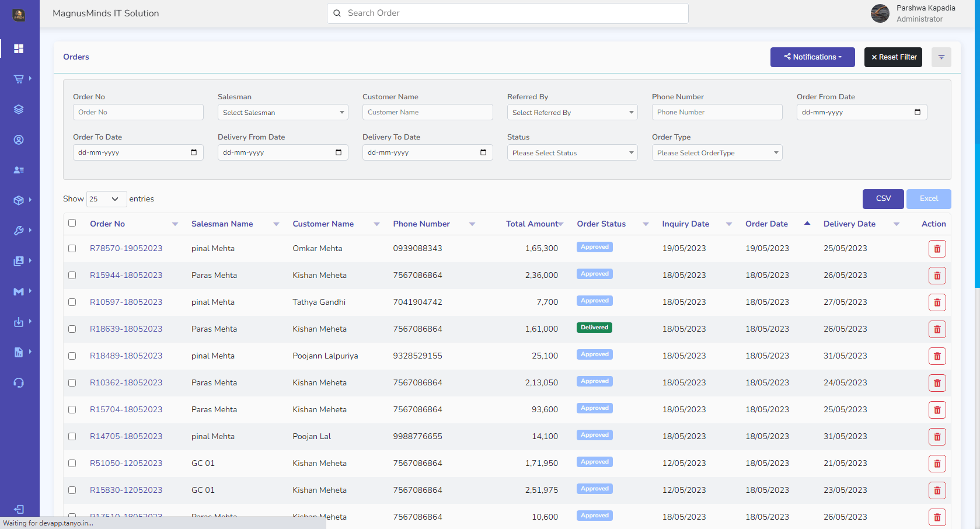This screenshot has width=980, height=529.
Task: Delete order R78570-19052023 with trash icon
Action: [937, 249]
